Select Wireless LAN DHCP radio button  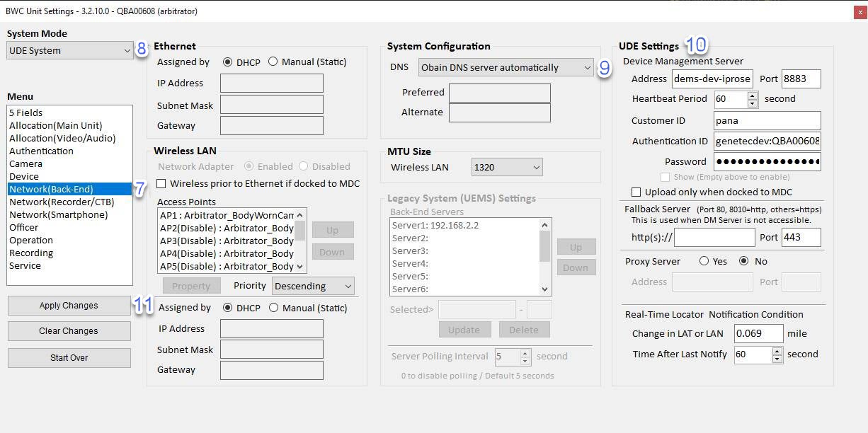coord(227,308)
